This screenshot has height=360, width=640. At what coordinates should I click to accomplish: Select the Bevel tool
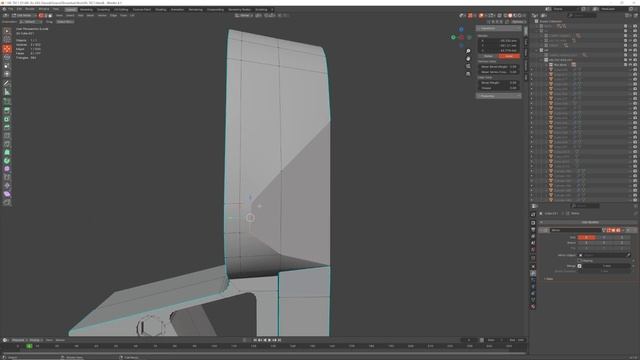[x=7, y=127]
